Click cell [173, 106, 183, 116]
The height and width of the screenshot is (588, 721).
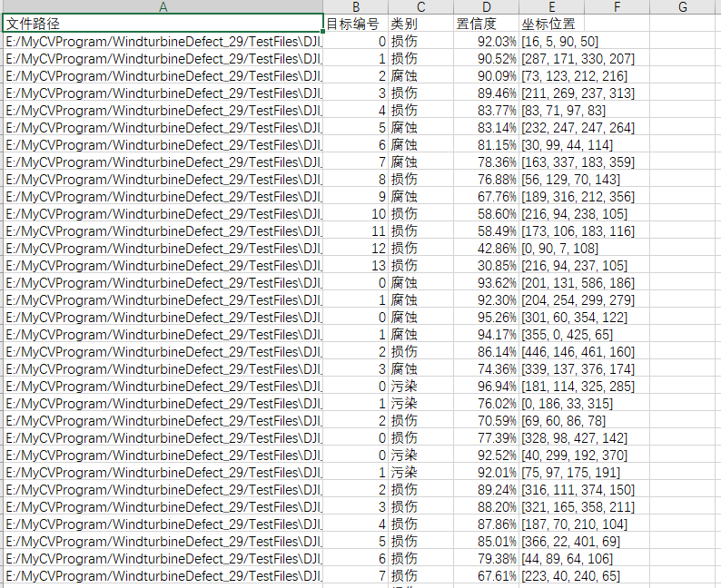click(552, 231)
